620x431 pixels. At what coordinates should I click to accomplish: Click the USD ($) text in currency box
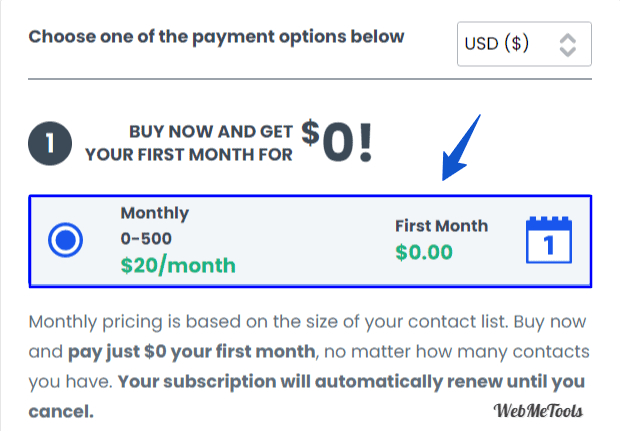tap(497, 44)
